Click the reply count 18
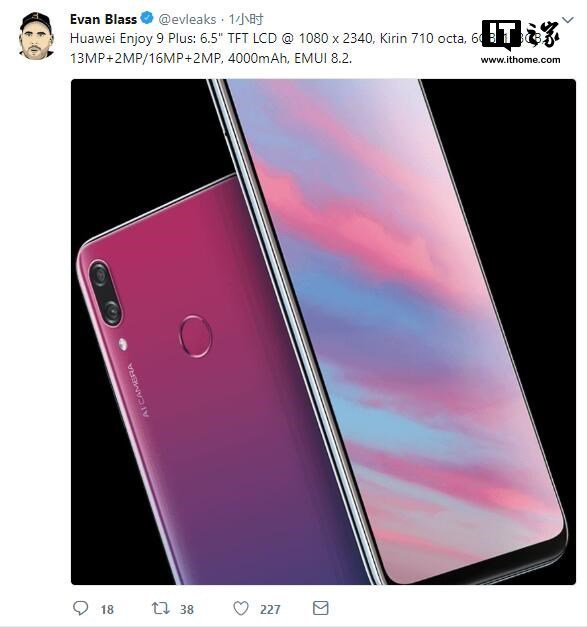This screenshot has height=627, width=587. [107, 609]
